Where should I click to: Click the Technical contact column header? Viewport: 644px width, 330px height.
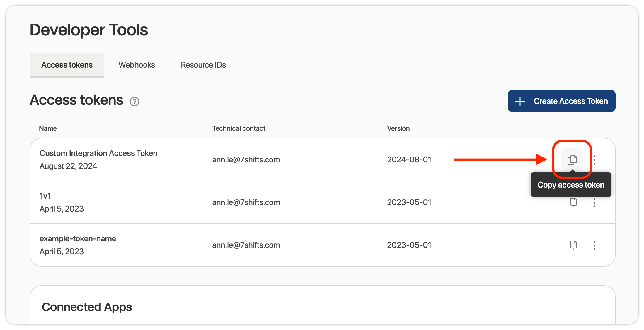tap(238, 128)
